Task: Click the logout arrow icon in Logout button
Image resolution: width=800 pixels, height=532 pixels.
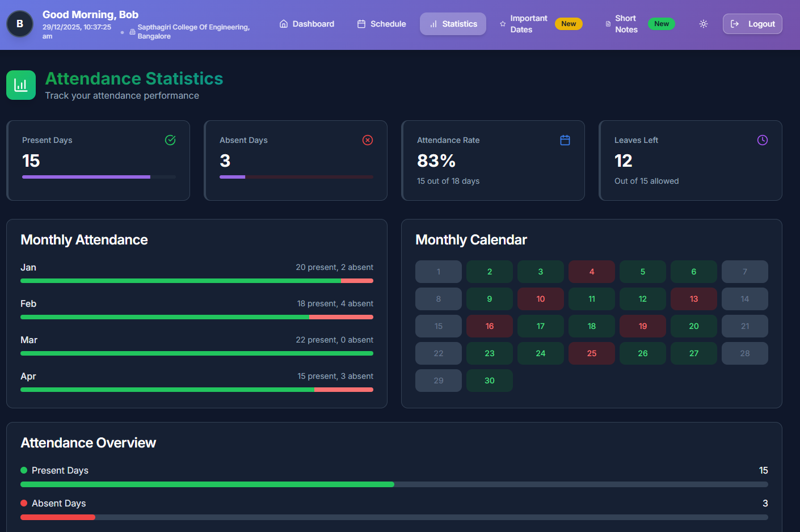Action: pyautogui.click(x=736, y=24)
